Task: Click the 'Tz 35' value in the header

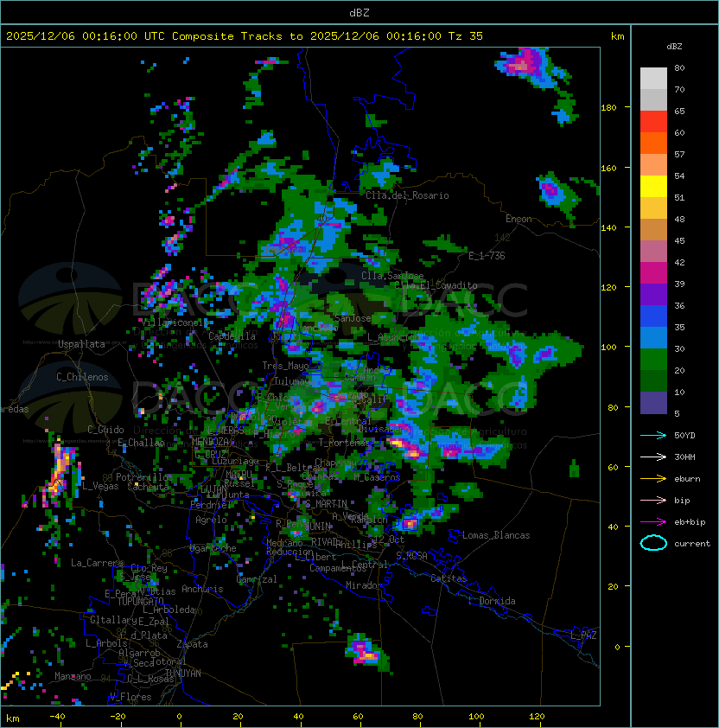Action: pyautogui.click(x=466, y=36)
